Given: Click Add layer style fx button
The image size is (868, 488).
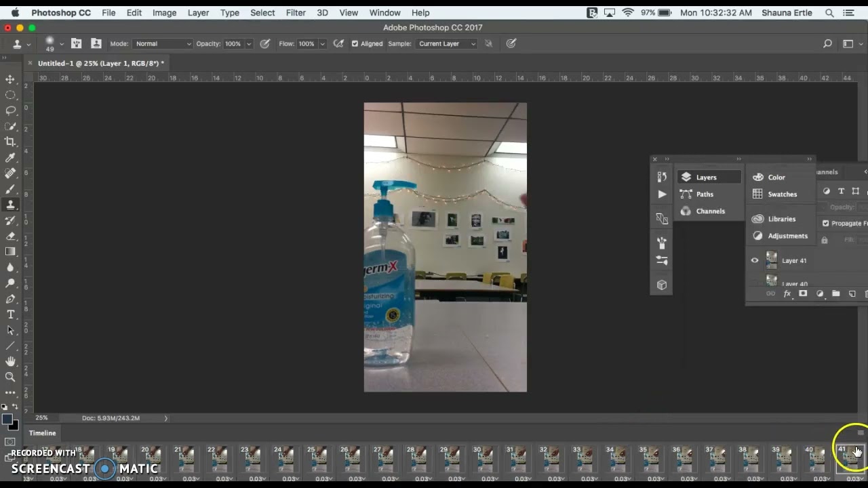Looking at the screenshot, I should 787,293.
